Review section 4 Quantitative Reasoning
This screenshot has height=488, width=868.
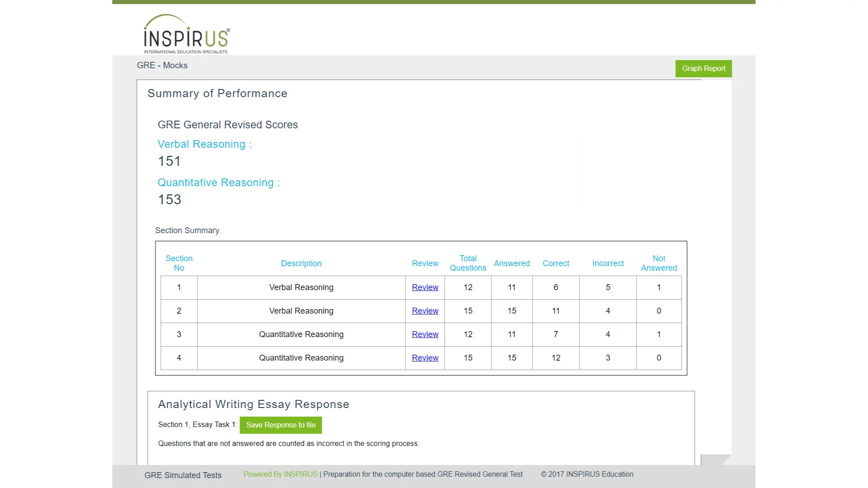click(425, 358)
